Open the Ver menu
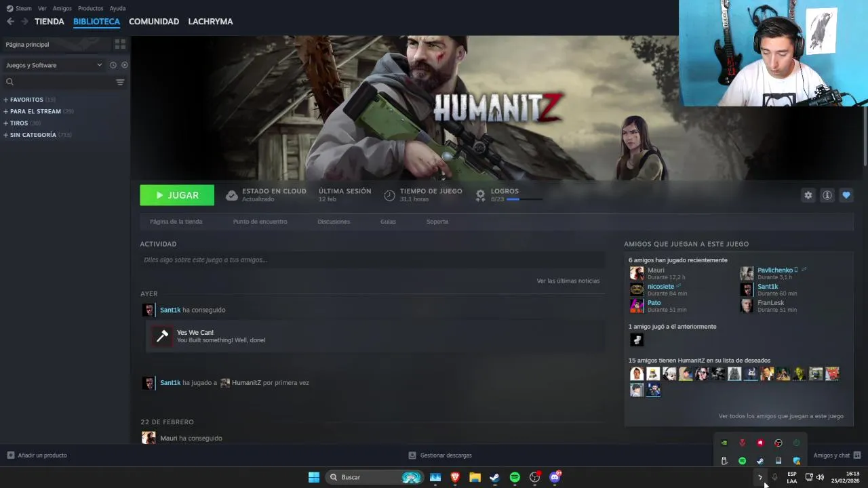The width and height of the screenshot is (868, 488). tap(42, 8)
